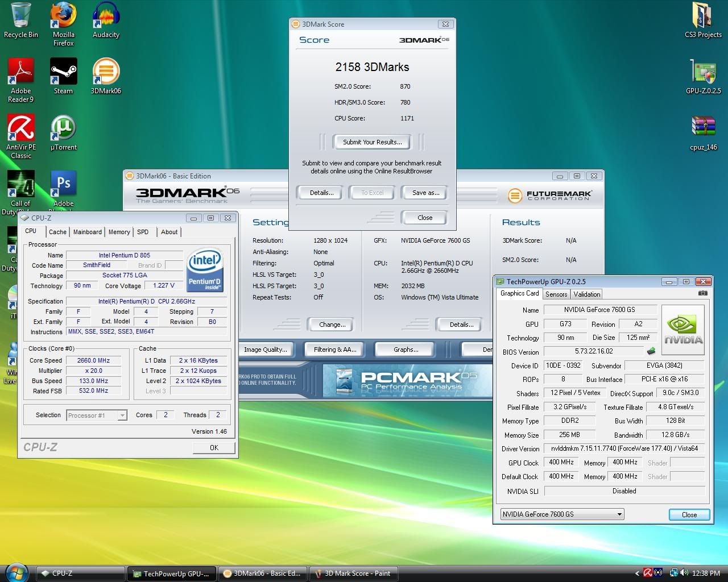728x582 pixels.
Task: Open CS3 Projects folder icon
Action: pyautogui.click(x=703, y=21)
